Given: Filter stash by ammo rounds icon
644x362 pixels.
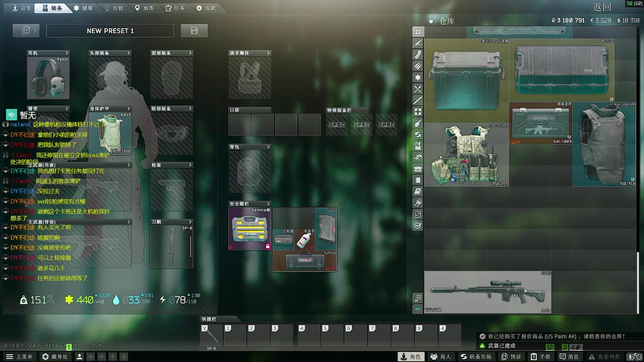Looking at the screenshot, I should [418, 66].
